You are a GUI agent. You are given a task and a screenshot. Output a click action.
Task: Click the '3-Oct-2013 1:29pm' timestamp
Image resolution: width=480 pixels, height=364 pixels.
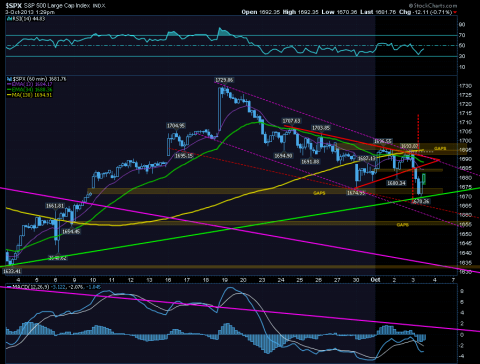pos(30,12)
